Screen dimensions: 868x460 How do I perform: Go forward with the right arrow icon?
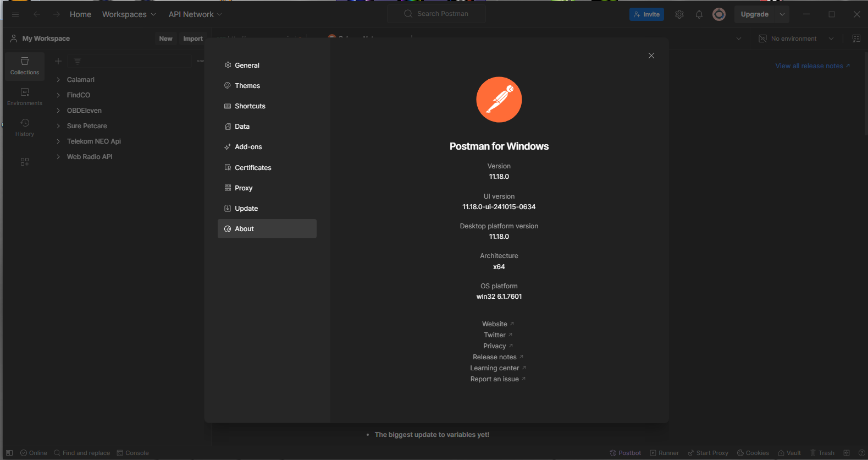click(x=57, y=14)
